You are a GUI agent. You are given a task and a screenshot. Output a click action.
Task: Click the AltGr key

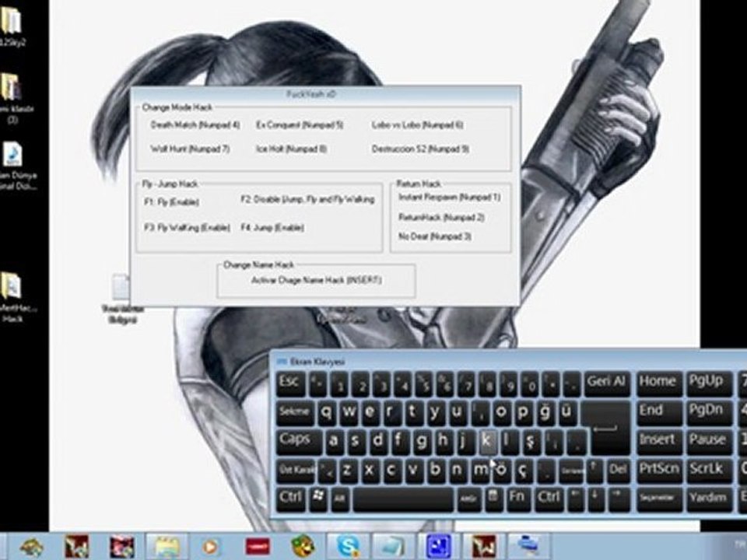click(468, 499)
